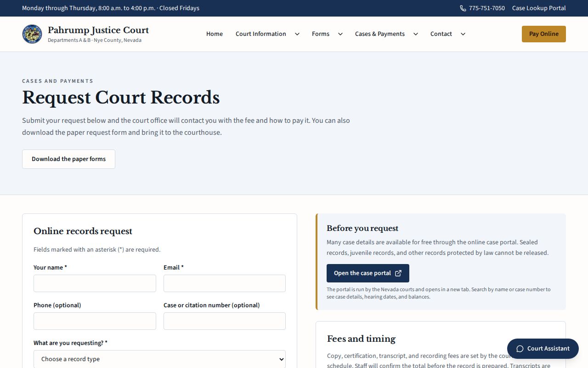Expand the Cases & Payments chevron
The height and width of the screenshot is (368, 588).
pos(416,34)
